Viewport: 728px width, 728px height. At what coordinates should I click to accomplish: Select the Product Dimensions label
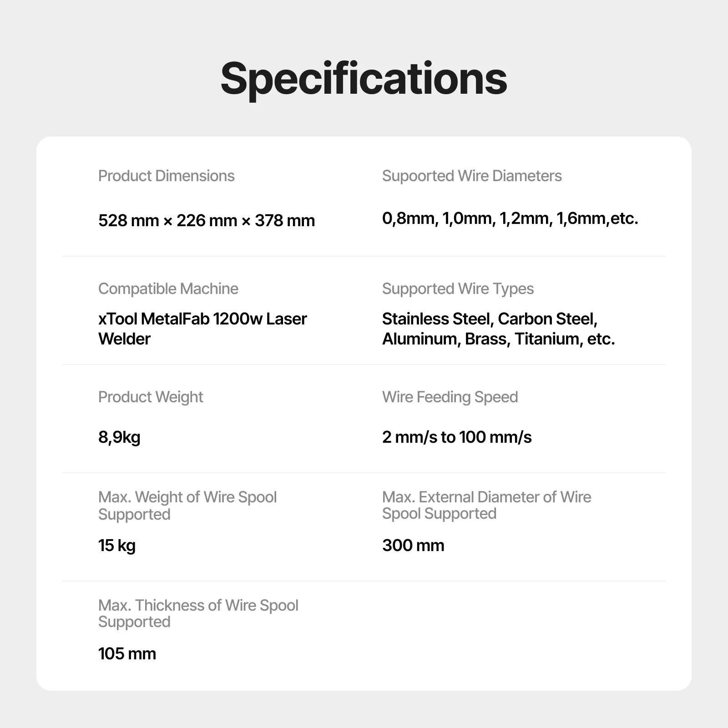point(167,176)
